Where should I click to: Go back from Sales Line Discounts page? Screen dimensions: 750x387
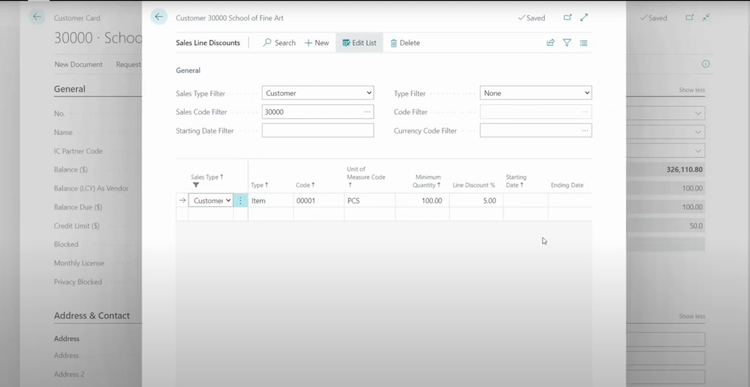[x=159, y=17]
